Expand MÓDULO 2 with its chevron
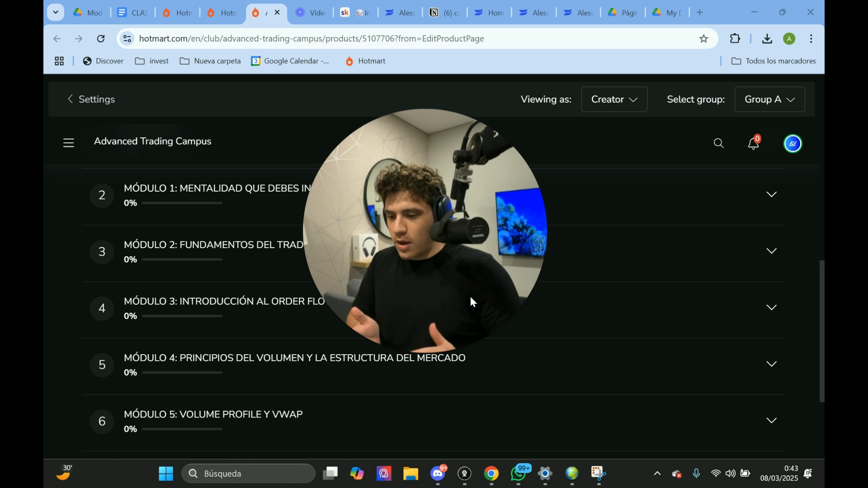868x488 pixels. pyautogui.click(x=772, y=251)
